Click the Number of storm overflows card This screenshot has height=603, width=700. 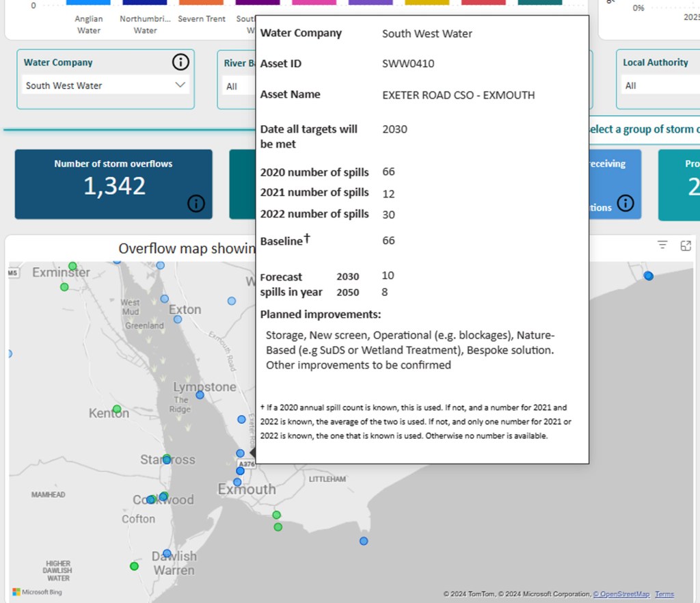click(x=113, y=184)
